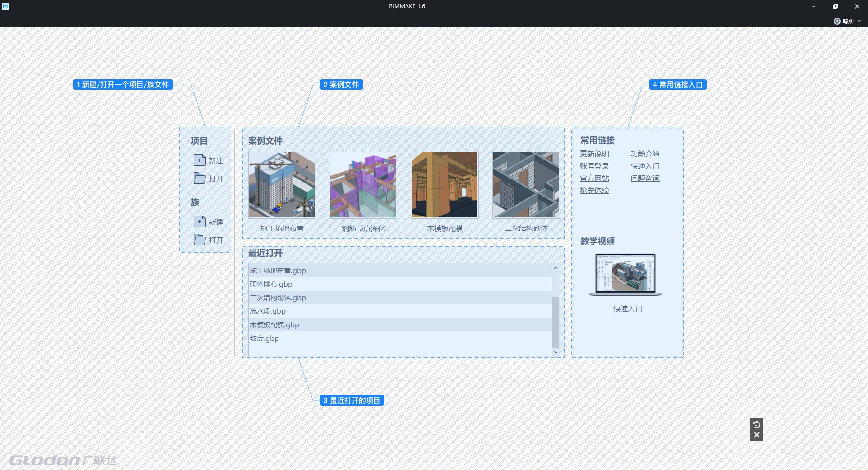Click the replay guide icon above the X
This screenshot has width=868, height=470.
pos(757,424)
